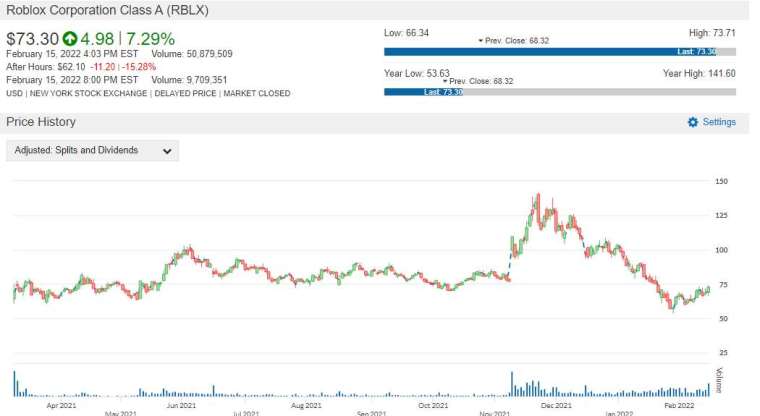760x416 pixels.
Task: Click the 4.98 price change value
Action: point(97,39)
